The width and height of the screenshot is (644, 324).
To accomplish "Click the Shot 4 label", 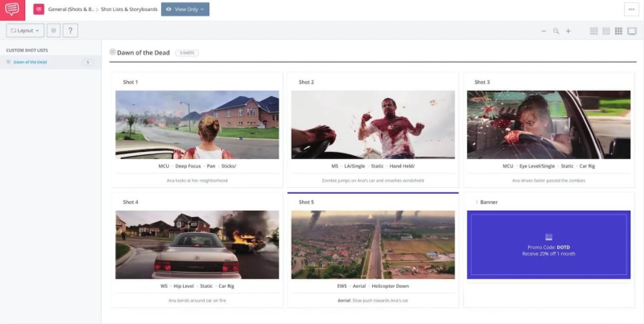I will (x=131, y=202).
